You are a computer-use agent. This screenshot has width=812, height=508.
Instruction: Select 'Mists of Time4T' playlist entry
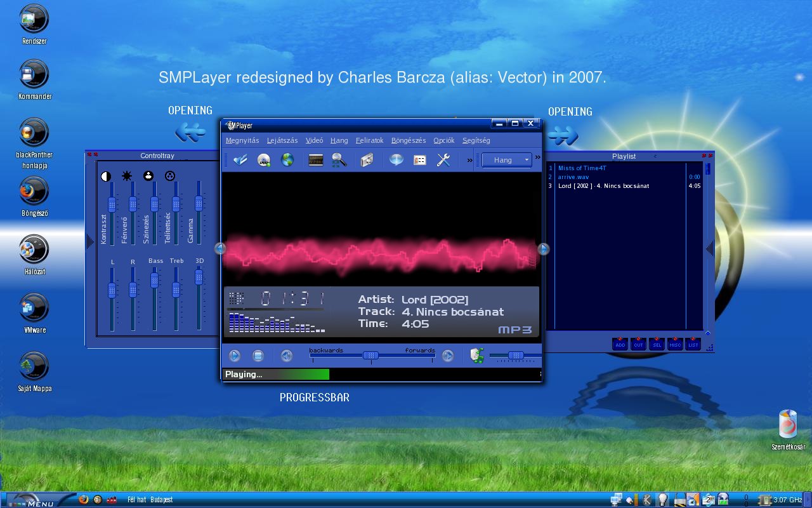click(x=624, y=168)
